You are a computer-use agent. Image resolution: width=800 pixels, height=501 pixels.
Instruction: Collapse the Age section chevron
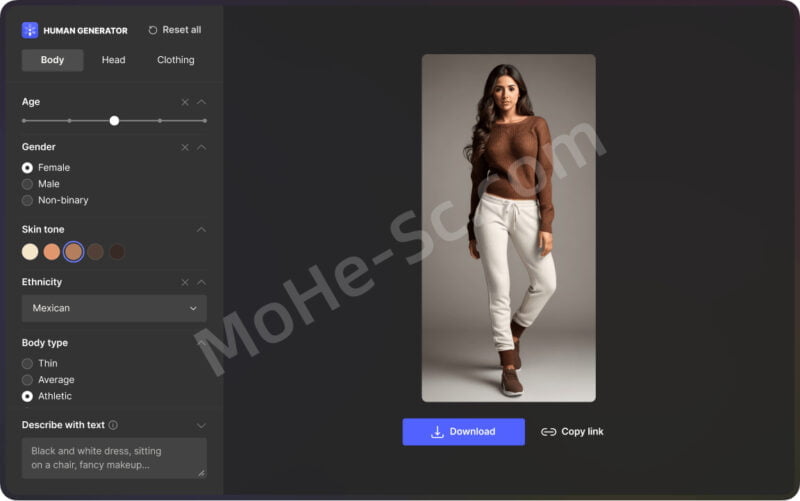(x=201, y=102)
